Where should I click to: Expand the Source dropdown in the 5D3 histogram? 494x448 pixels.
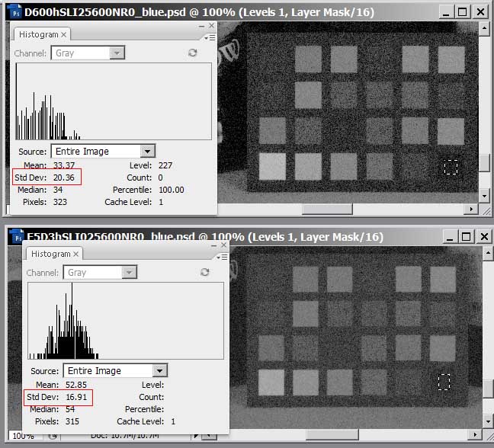pos(159,370)
